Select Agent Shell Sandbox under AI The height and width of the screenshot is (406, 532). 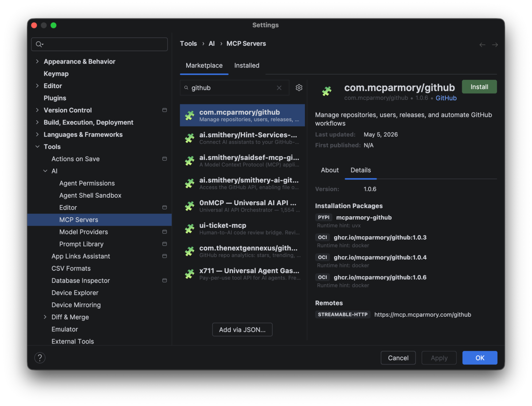(90, 195)
